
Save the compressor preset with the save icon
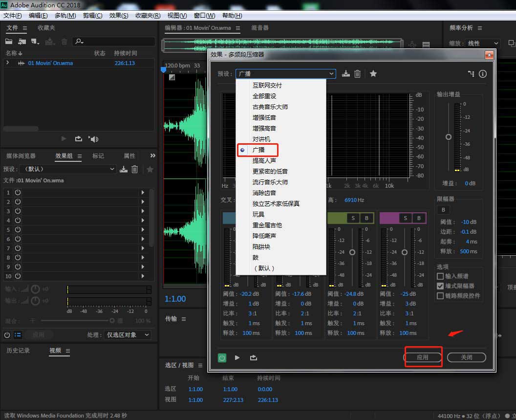pos(346,74)
